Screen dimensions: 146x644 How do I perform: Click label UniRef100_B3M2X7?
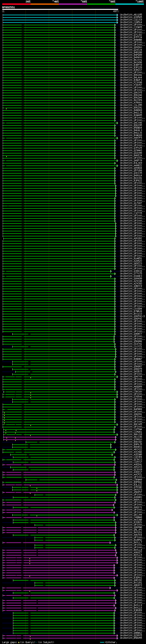[131, 70]
